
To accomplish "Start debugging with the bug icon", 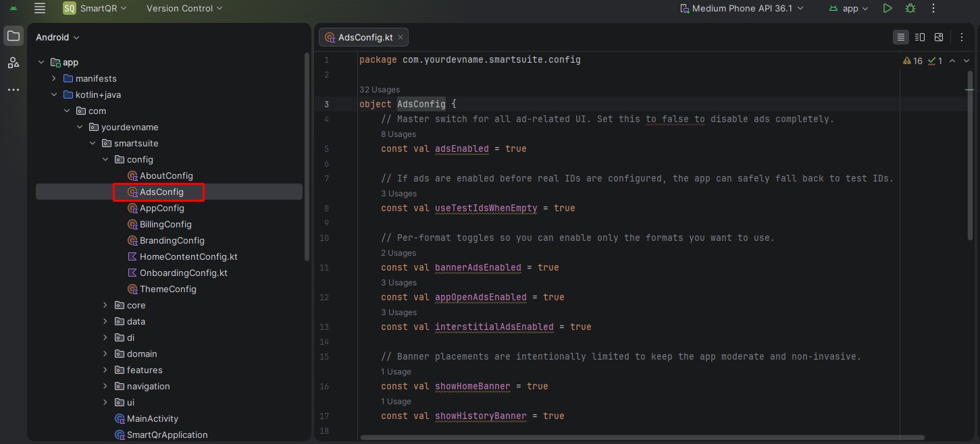I will tap(910, 8).
